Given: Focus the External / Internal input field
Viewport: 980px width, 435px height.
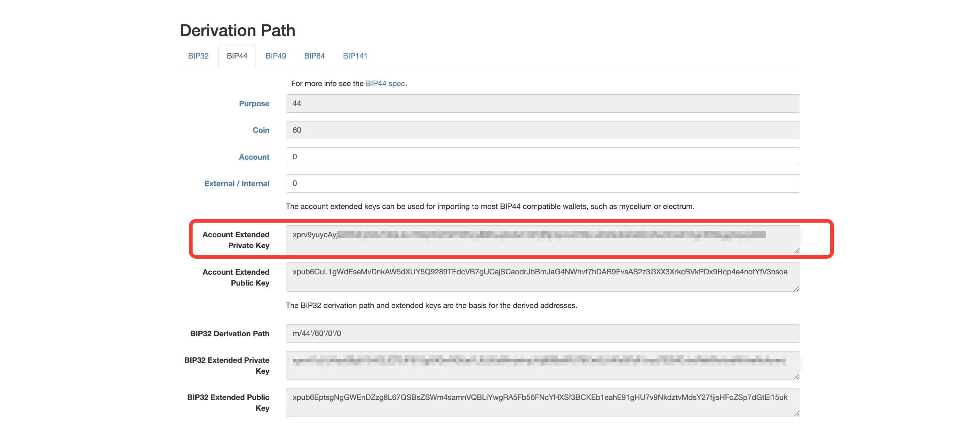Looking at the screenshot, I should [542, 183].
